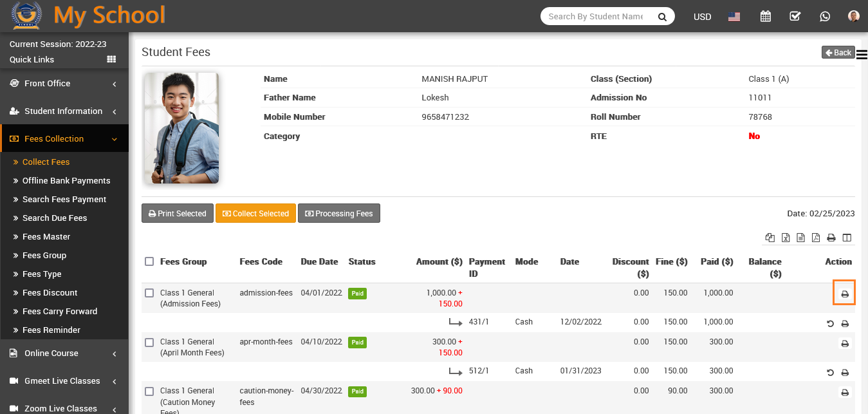Open the USD currency dropdown
This screenshot has width=868, height=414.
(x=702, y=17)
